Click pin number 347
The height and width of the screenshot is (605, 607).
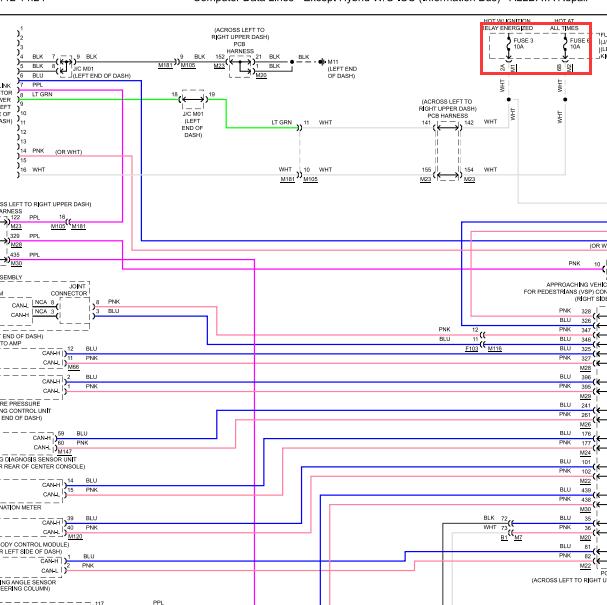(x=586, y=330)
